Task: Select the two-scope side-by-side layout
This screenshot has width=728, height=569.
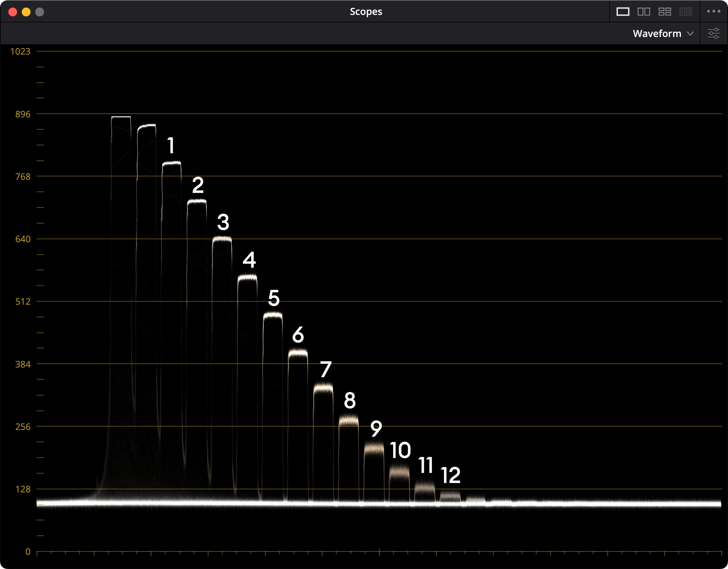Action: click(x=644, y=12)
